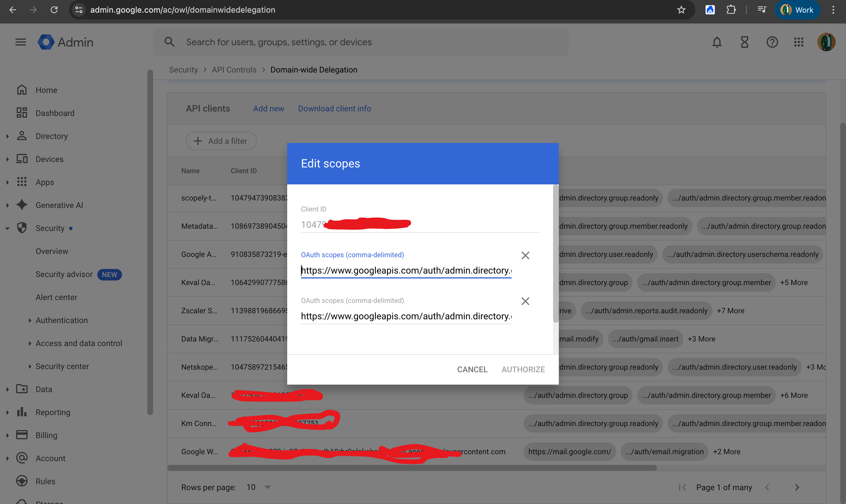
Task: Open the browser extensions puzzle icon
Action: coord(731,10)
